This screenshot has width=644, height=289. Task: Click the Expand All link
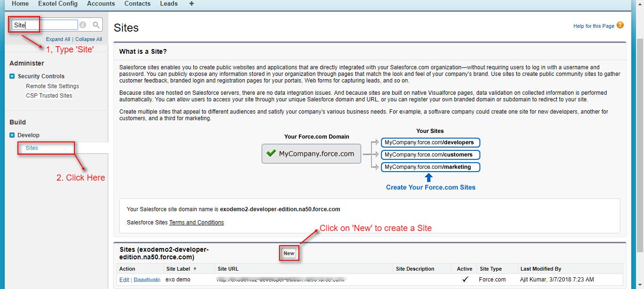pyautogui.click(x=58, y=40)
